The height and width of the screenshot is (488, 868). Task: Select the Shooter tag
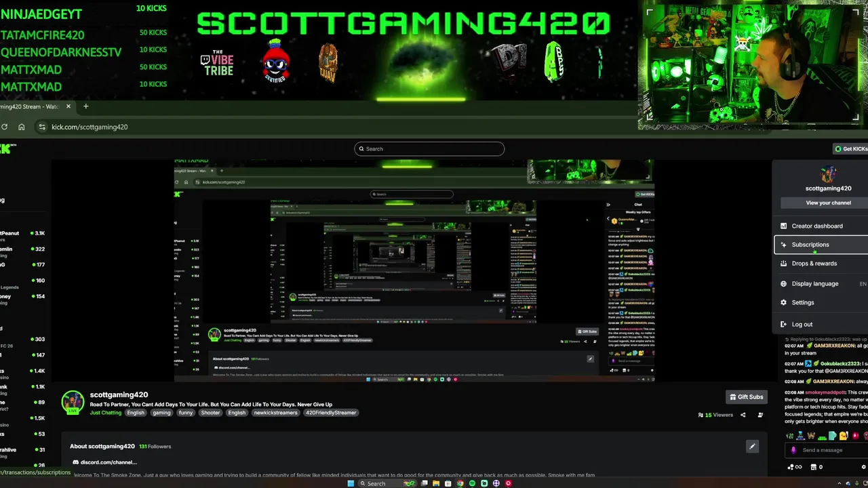coord(210,413)
